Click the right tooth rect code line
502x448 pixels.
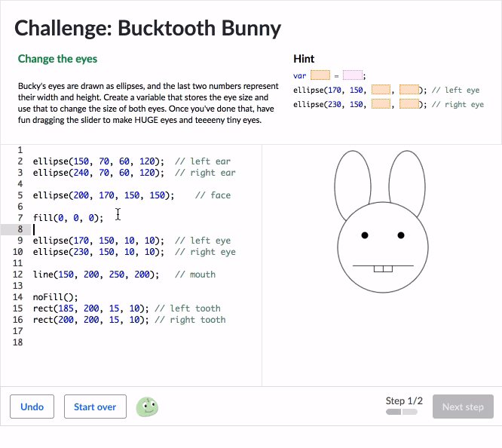(130, 320)
